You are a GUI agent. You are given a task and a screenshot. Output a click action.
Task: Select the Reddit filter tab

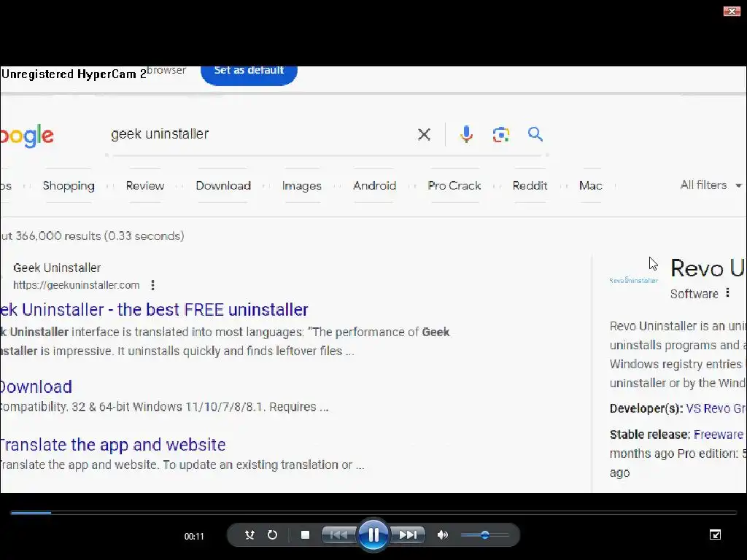530,185
